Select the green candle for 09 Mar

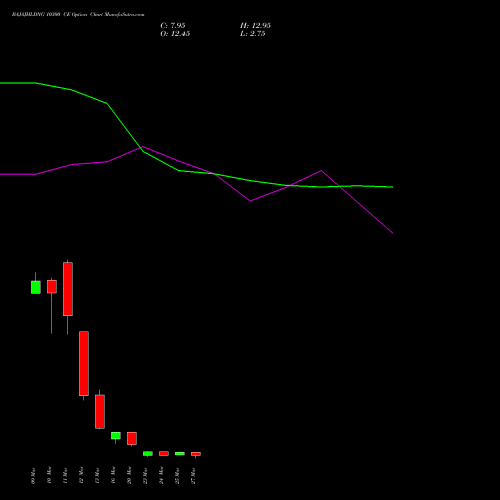pos(36,287)
